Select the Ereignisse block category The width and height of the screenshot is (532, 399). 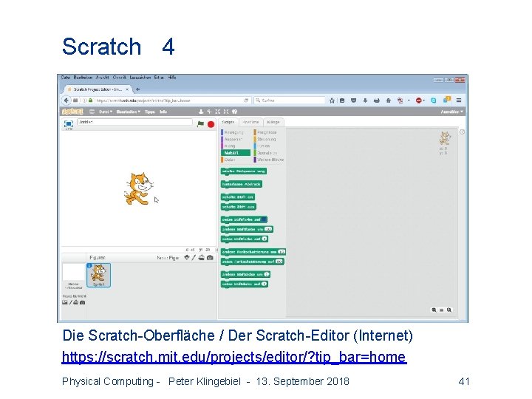pyautogui.click(x=267, y=132)
